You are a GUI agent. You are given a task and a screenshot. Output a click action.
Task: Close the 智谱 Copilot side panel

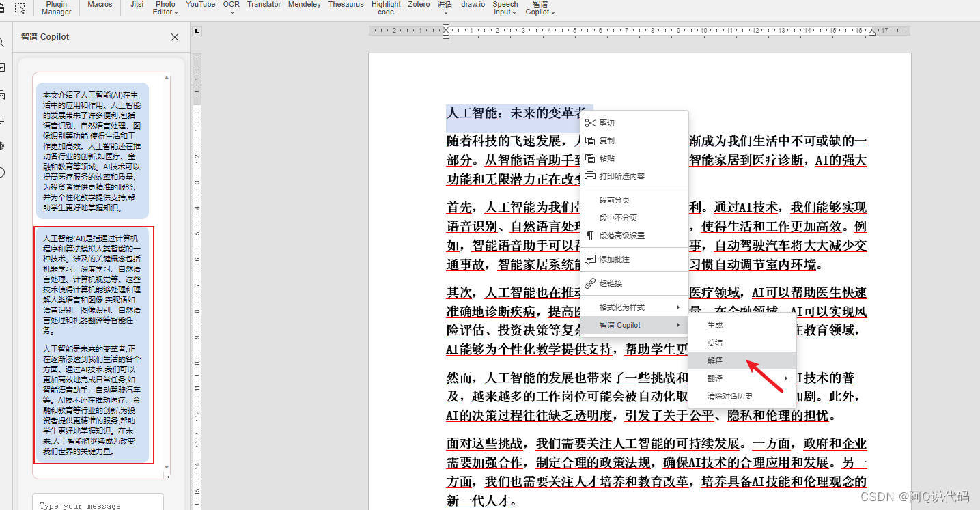point(175,37)
